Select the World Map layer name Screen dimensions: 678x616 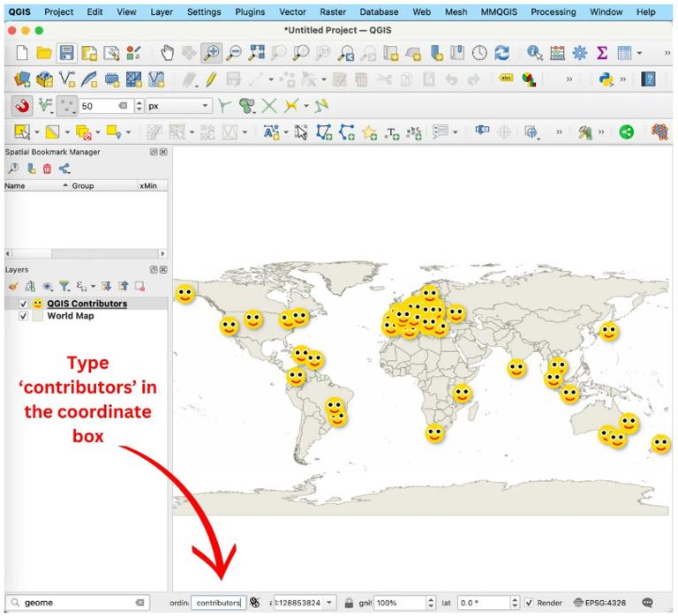tap(71, 316)
